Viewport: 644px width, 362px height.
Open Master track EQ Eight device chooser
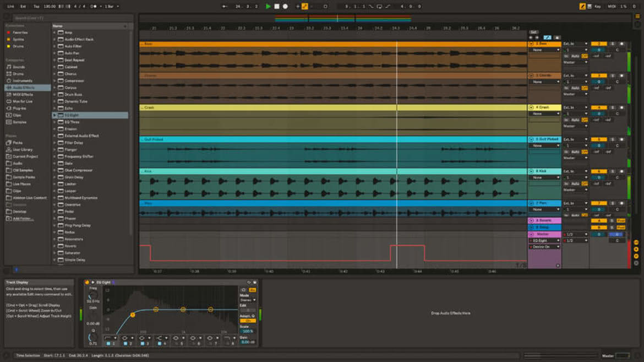(544, 240)
